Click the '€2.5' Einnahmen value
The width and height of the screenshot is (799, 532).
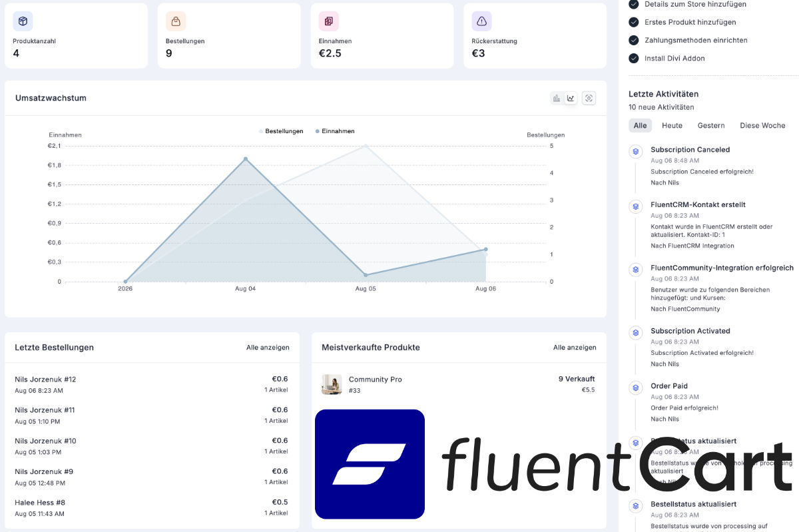tap(330, 53)
